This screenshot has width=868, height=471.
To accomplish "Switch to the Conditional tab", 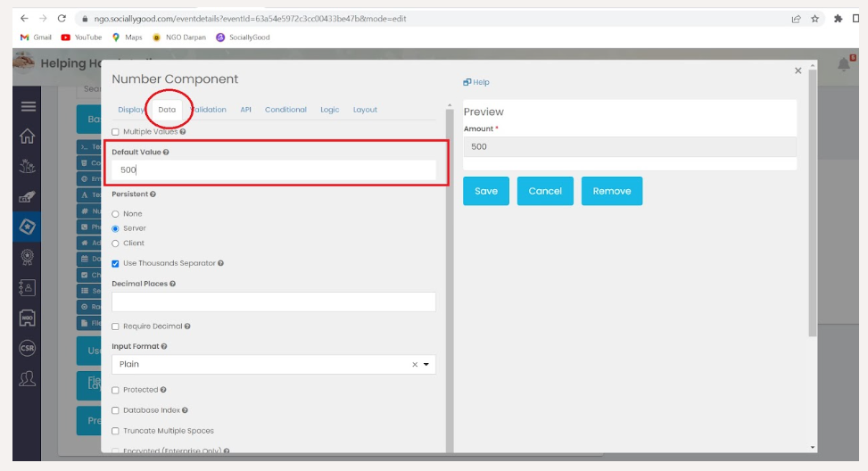I will (285, 110).
